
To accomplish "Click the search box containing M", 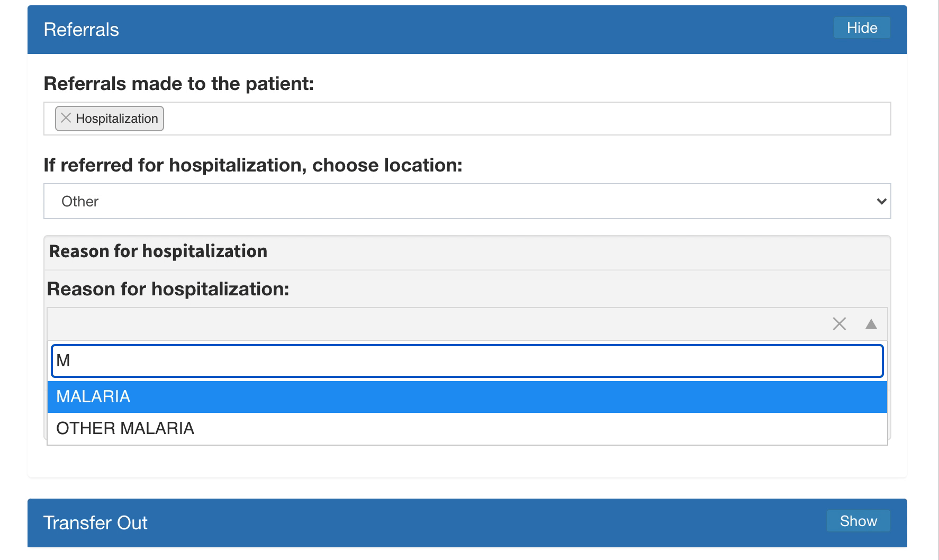I will click(x=467, y=361).
